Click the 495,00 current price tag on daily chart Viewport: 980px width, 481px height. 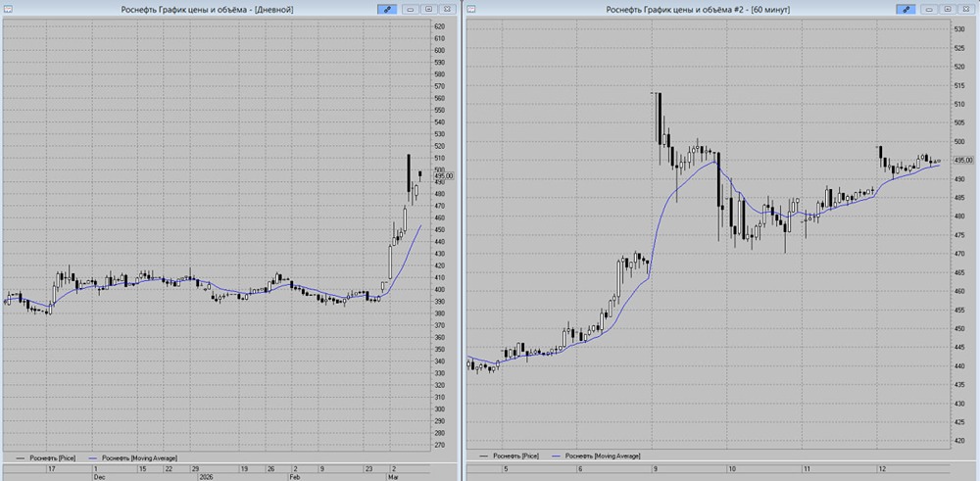coord(444,176)
